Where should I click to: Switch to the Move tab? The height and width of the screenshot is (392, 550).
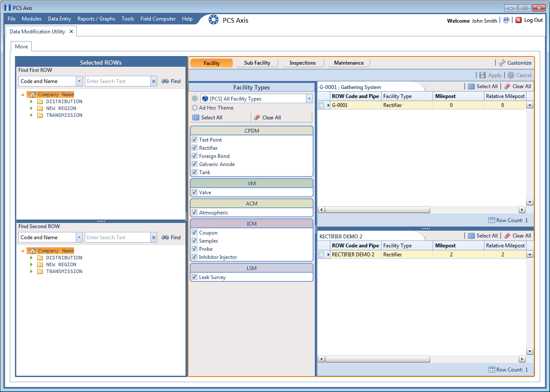coord(21,47)
